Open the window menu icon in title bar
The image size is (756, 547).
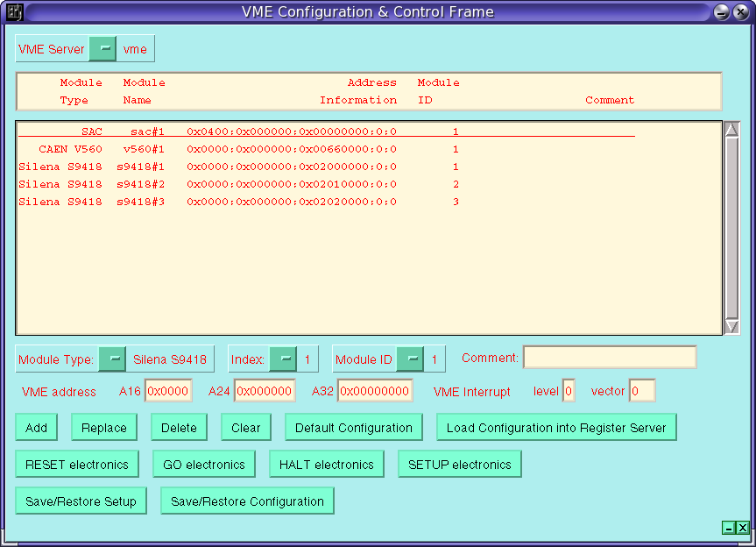15,12
